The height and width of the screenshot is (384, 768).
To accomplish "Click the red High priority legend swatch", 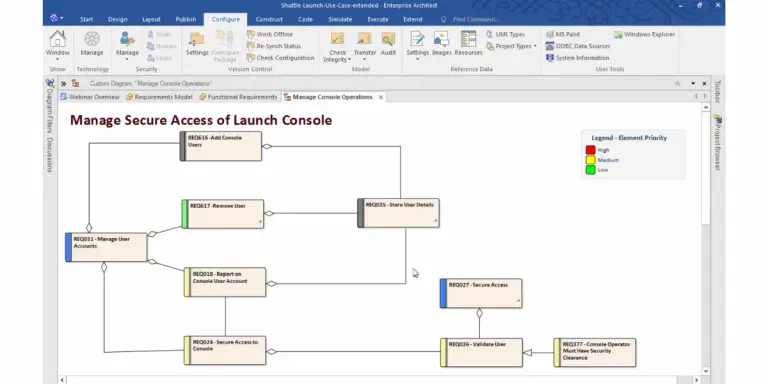I will coord(591,150).
